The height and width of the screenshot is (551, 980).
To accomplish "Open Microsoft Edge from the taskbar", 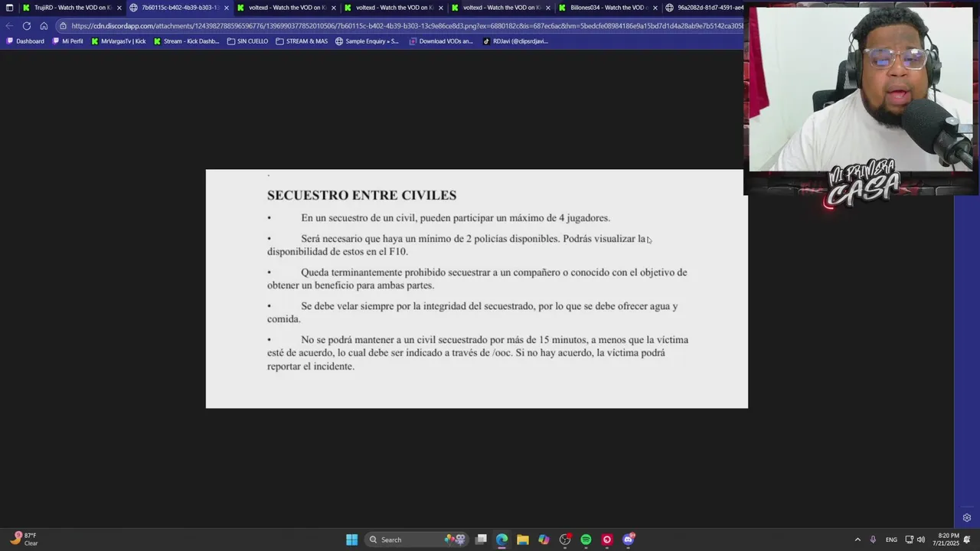I will [x=501, y=540].
